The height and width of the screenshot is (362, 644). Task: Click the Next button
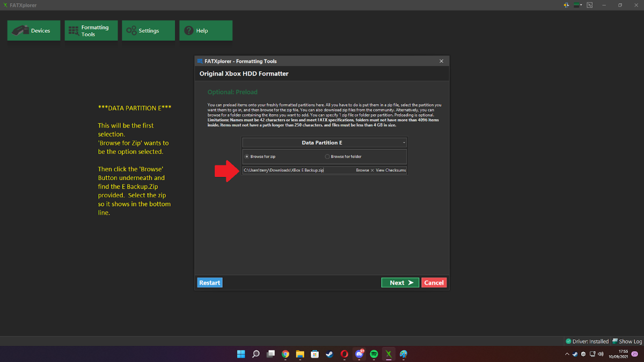click(400, 283)
